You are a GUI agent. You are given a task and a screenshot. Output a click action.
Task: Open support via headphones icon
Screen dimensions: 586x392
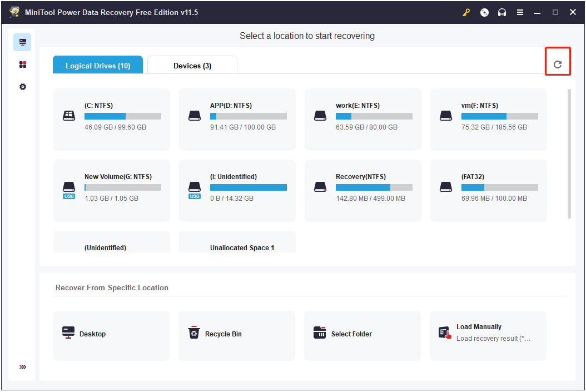click(502, 12)
